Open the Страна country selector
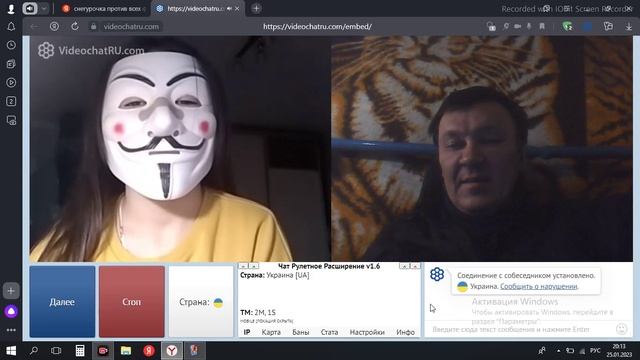The width and height of the screenshot is (640, 360). click(201, 302)
